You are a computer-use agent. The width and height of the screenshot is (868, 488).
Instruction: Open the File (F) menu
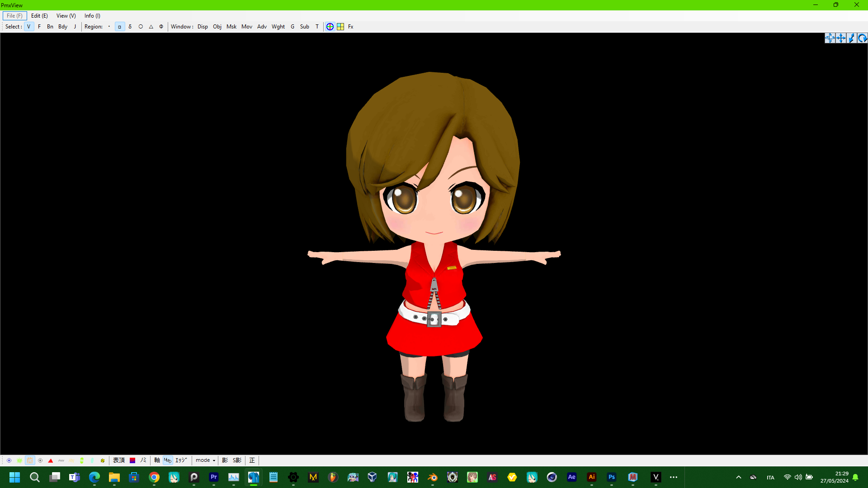coord(14,16)
